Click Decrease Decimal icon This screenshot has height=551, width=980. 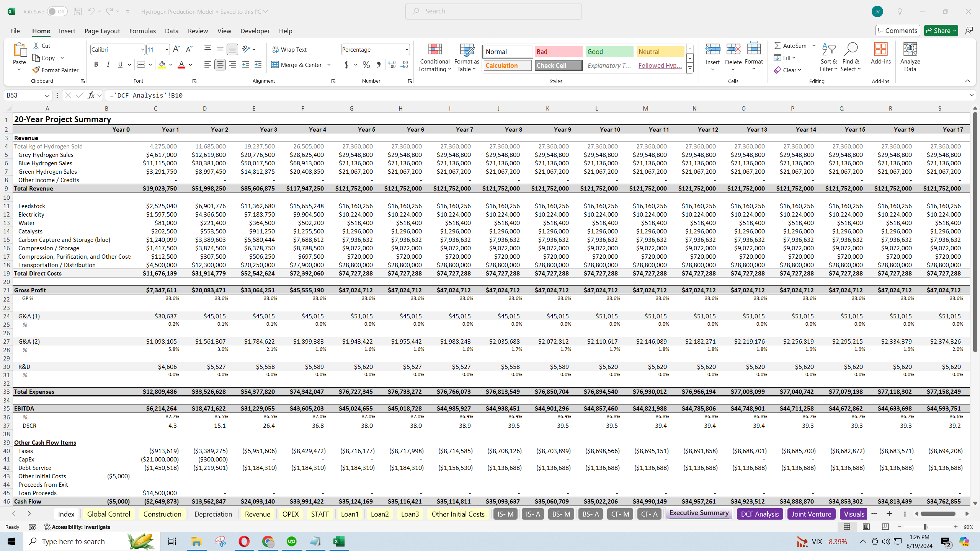(x=404, y=65)
